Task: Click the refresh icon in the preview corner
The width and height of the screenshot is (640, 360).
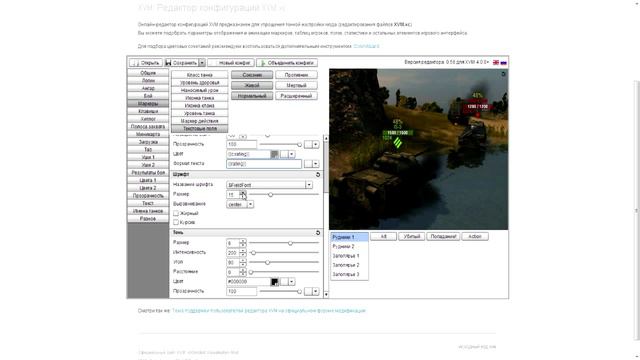Action: pos(503,74)
